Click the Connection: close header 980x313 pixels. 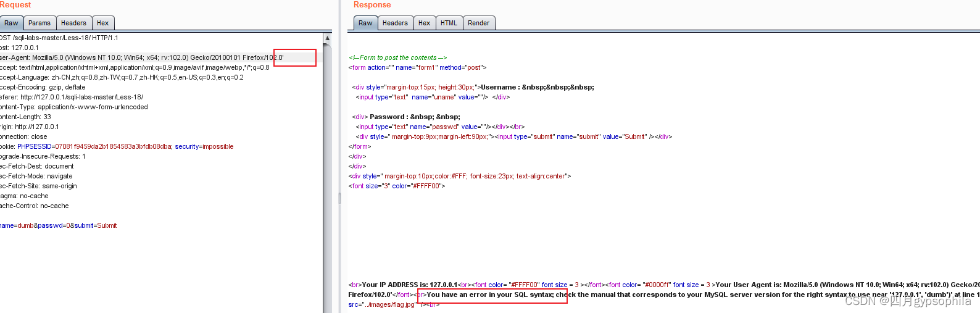pyautogui.click(x=23, y=136)
